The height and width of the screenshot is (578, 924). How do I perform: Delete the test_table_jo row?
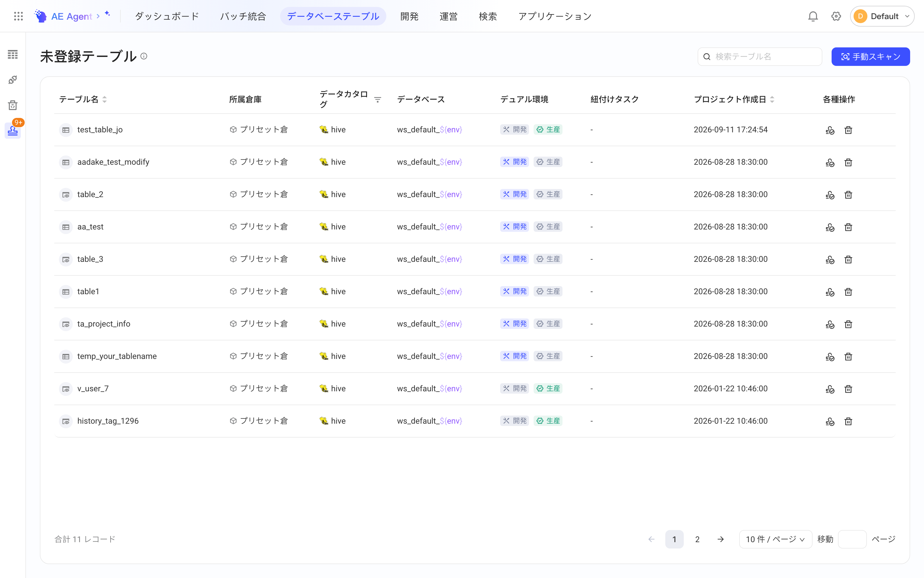pos(848,130)
